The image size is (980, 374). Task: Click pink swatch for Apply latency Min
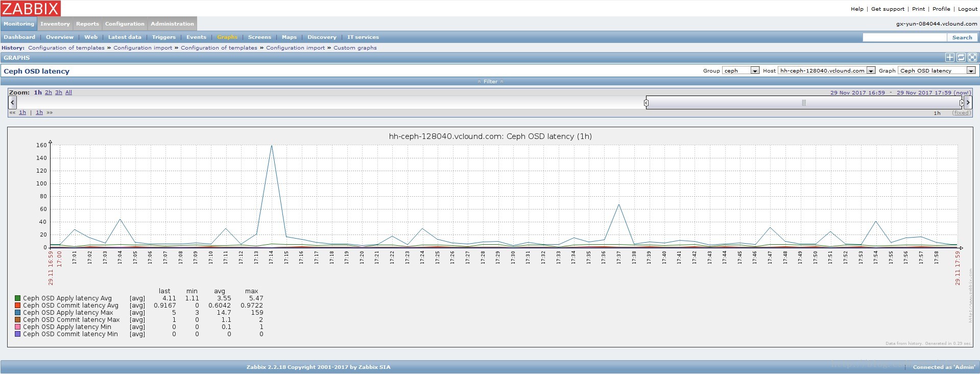[x=17, y=326]
